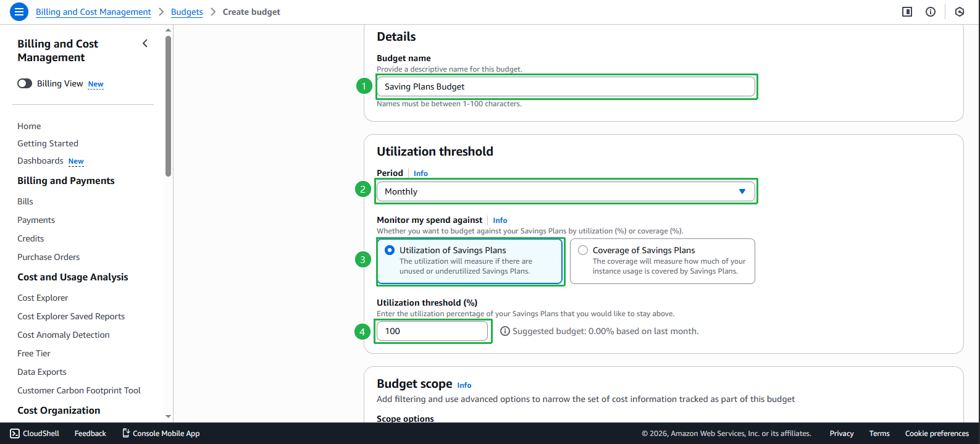Open the hamburger navigation menu
Image resolution: width=980 pixels, height=444 pixels.
(19, 12)
